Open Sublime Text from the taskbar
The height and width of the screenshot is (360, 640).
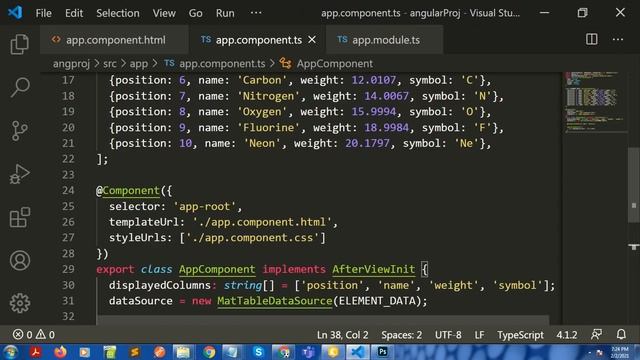[135, 352]
